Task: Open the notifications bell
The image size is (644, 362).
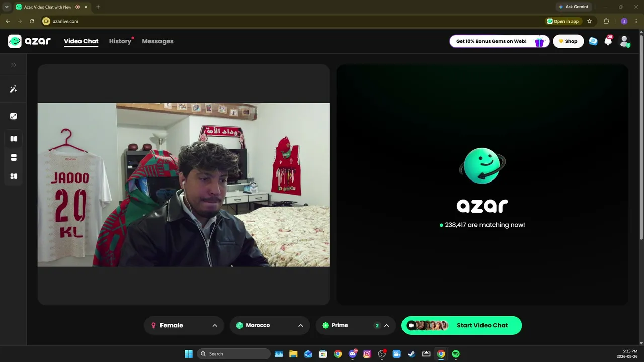Action: click(608, 41)
